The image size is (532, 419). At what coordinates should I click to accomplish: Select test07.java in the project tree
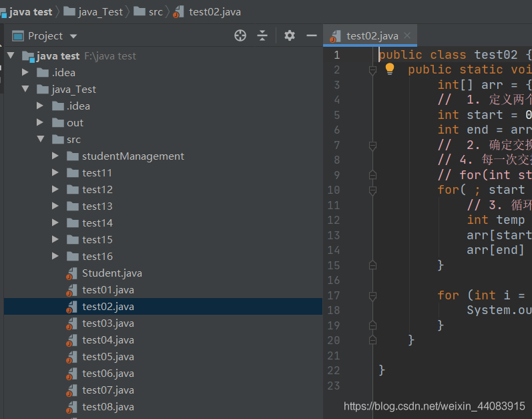click(163, 390)
